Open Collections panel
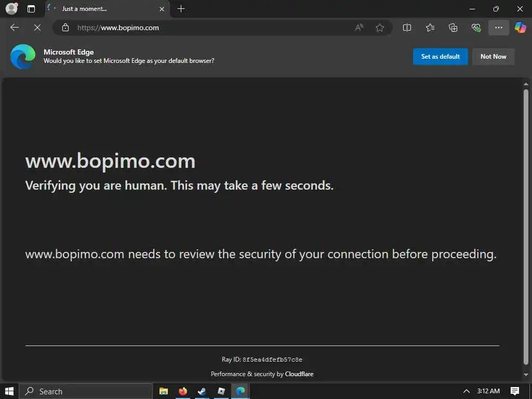The width and height of the screenshot is (532, 399). click(x=453, y=28)
